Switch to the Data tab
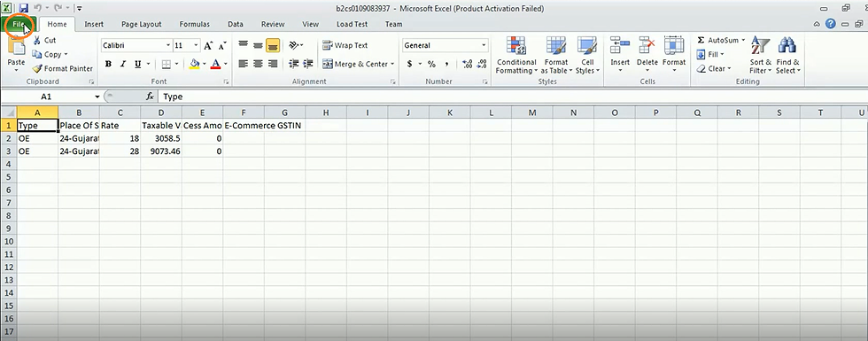The height and width of the screenshot is (341, 868). point(236,24)
